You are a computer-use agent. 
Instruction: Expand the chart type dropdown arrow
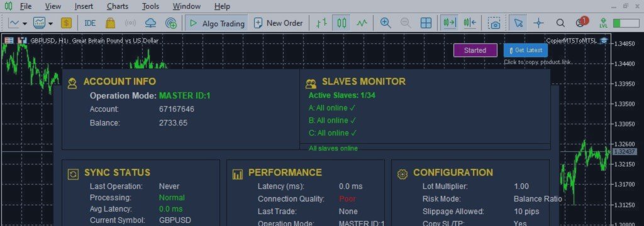coord(25,23)
